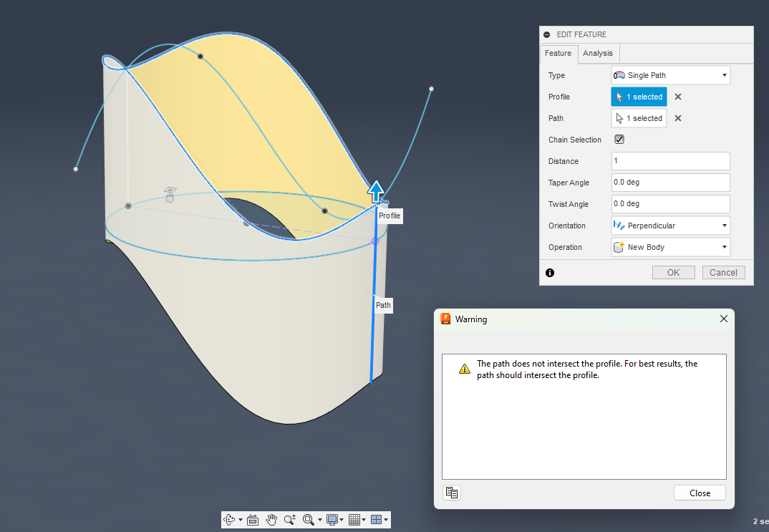769x532 pixels.
Task: Activate the Look At tool
Action: 252,520
